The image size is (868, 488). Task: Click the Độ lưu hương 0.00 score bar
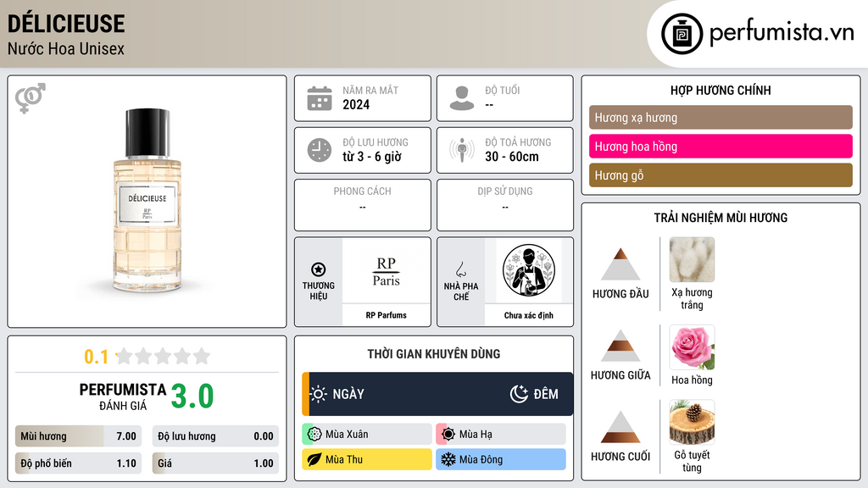(215, 436)
